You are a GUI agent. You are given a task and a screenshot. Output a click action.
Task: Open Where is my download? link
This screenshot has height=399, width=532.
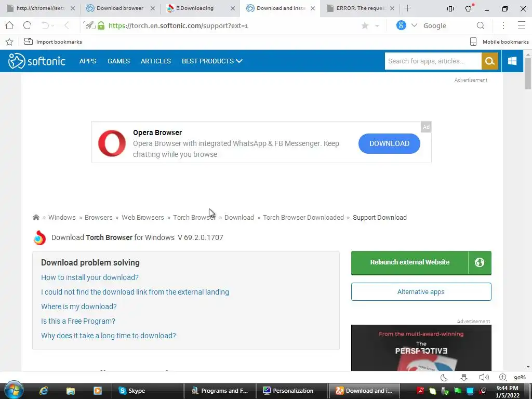[x=79, y=307]
